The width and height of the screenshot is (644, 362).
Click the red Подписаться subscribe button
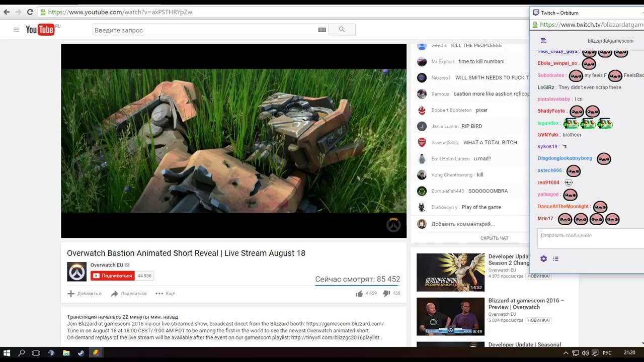(113, 276)
